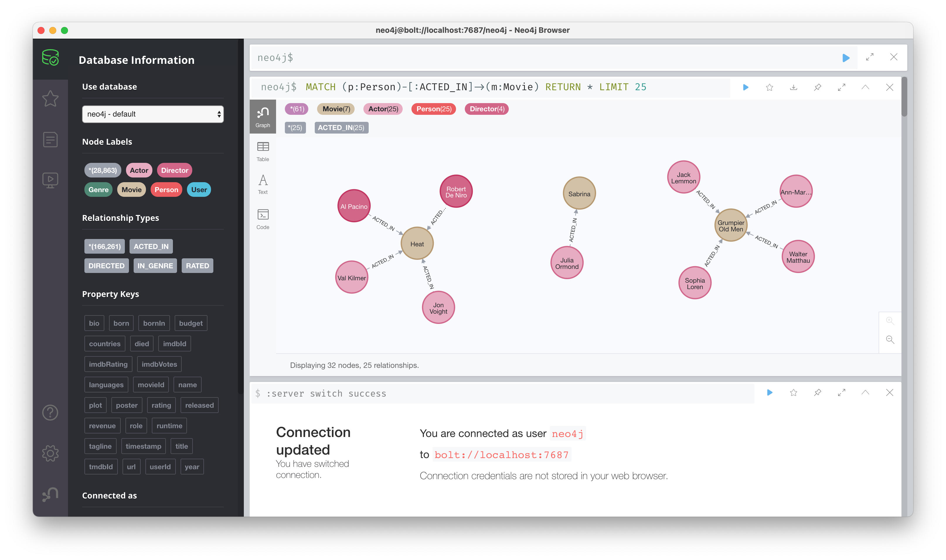Select the Genre node label
Screen dimensions: 946x560
98,190
